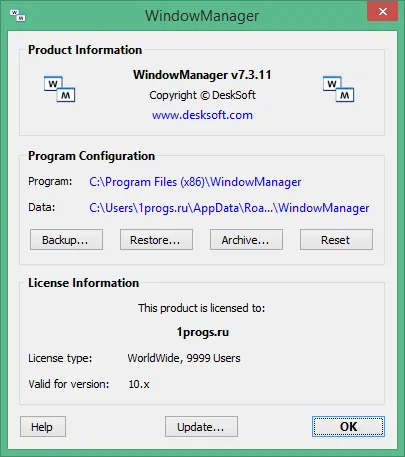Click the Archive... button
Screen dimensions: 405x457
click(x=246, y=240)
